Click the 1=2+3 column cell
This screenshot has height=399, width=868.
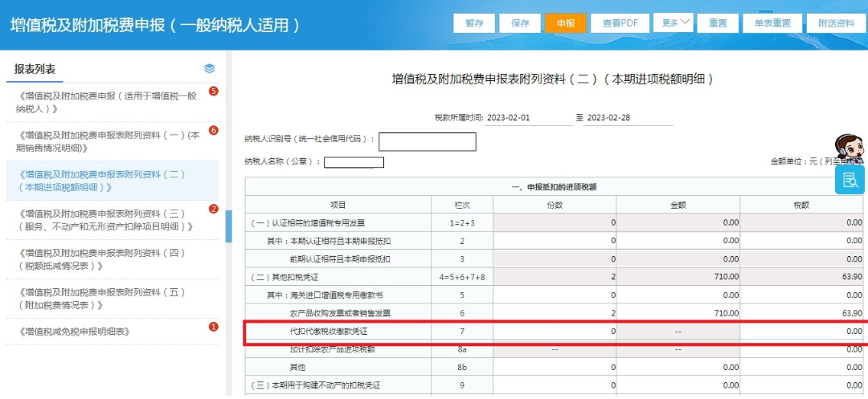pos(461,223)
